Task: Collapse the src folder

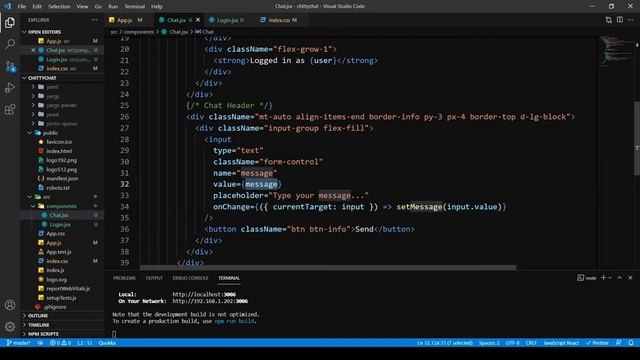Action: coord(47,197)
